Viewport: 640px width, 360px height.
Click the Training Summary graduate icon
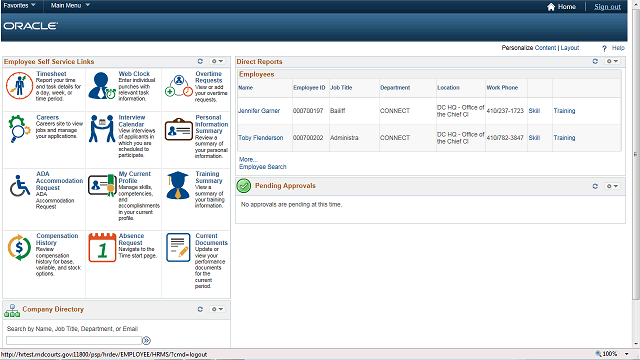click(x=178, y=185)
